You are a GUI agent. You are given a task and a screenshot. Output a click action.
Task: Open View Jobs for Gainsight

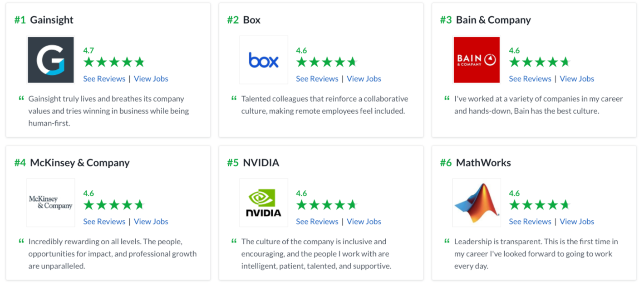tap(151, 78)
